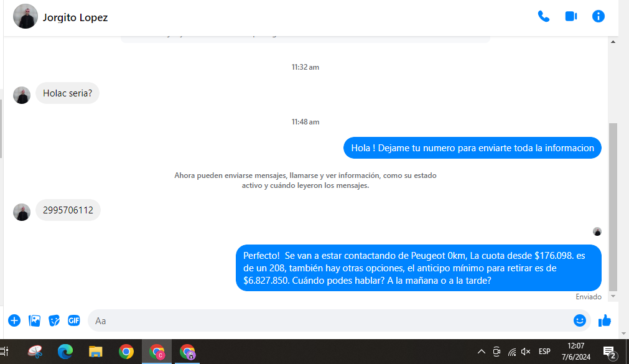Screen dimensions: 629x364
Task: Click the small seen-by avatar indicator
Action: [597, 231]
